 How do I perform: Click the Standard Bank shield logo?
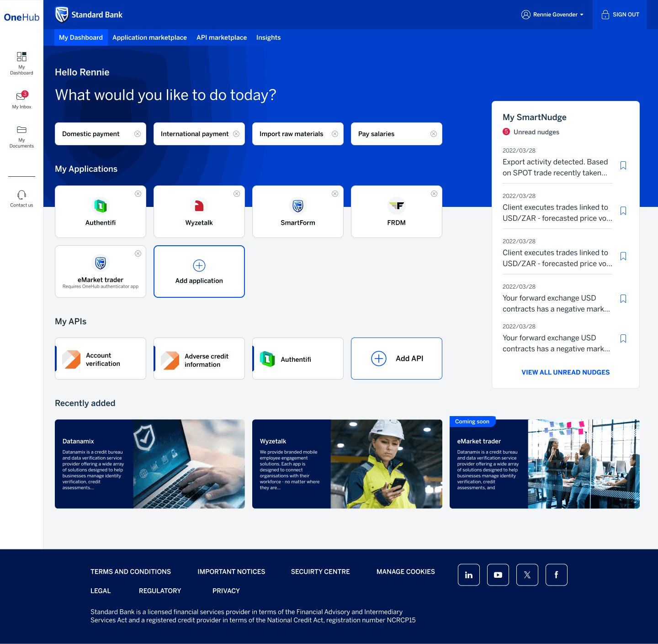(62, 15)
